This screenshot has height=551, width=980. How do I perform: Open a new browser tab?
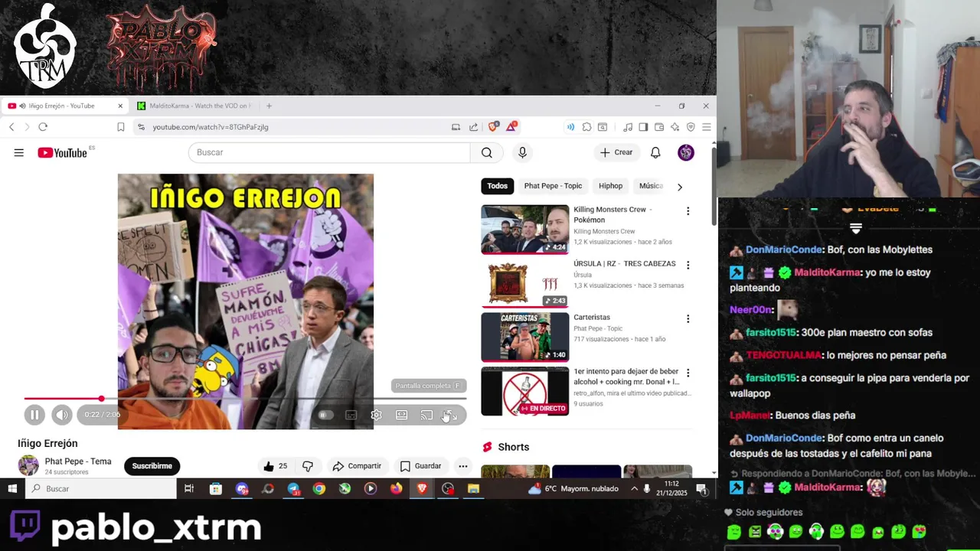(269, 106)
